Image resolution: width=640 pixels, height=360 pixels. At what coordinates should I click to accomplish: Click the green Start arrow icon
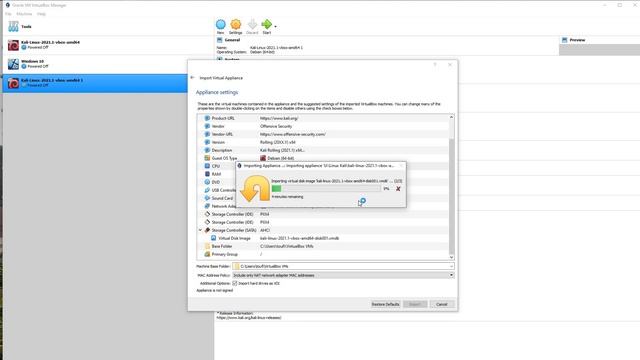pos(267,24)
